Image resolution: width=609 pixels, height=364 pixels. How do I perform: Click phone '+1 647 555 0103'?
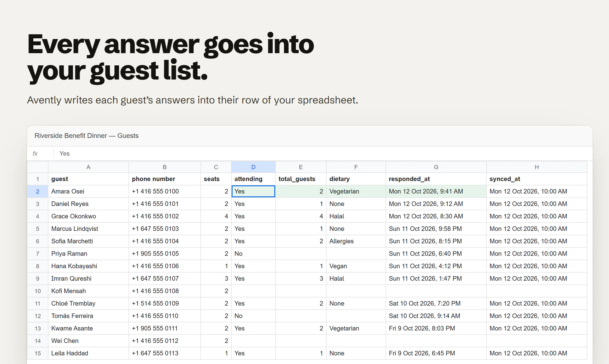pyautogui.click(x=164, y=229)
